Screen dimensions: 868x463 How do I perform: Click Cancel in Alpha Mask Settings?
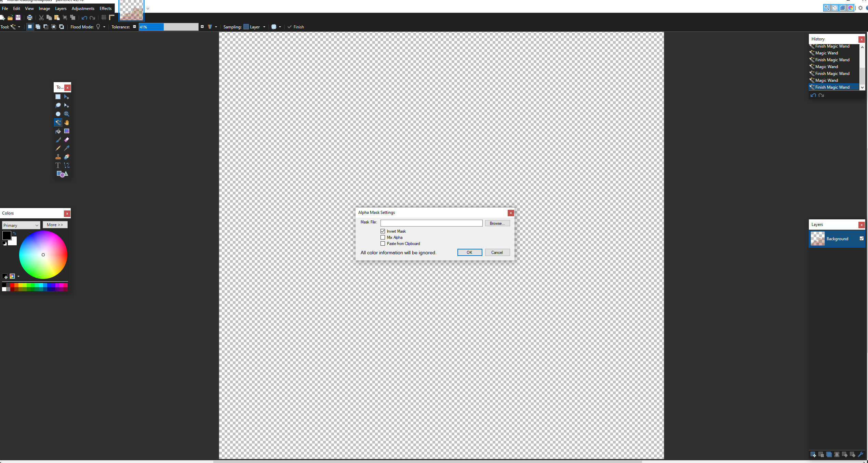click(497, 252)
